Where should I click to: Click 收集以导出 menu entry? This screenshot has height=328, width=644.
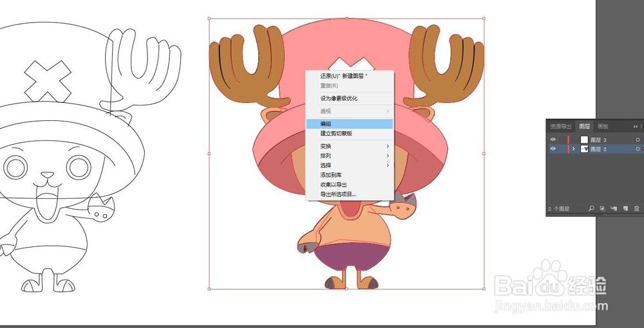pyautogui.click(x=350, y=185)
